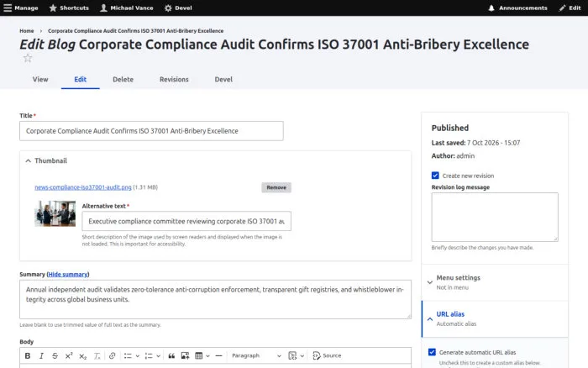Image resolution: width=588 pixels, height=368 pixels.
Task: Open breadcrumb link to the blog post
Action: [136, 31]
